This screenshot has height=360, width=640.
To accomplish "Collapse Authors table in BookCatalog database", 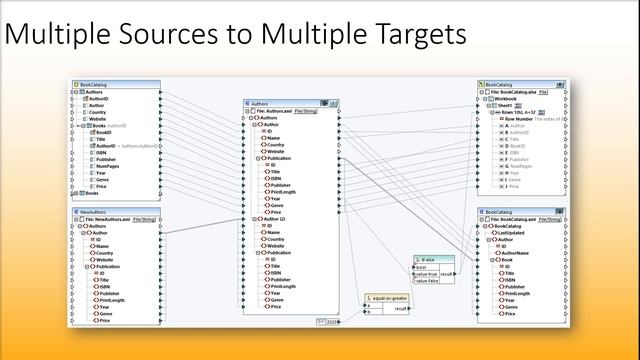I will (76, 92).
